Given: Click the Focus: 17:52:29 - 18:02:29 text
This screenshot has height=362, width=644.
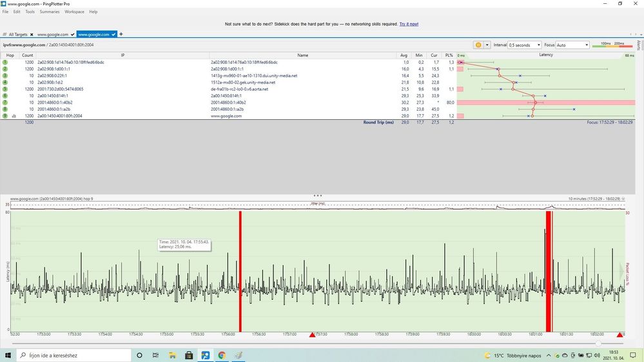Looking at the screenshot, I should coord(609,122).
